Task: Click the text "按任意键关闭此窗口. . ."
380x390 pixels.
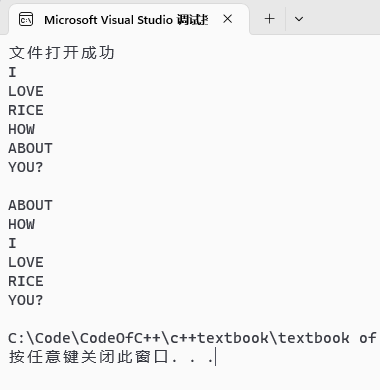Action: (111, 357)
